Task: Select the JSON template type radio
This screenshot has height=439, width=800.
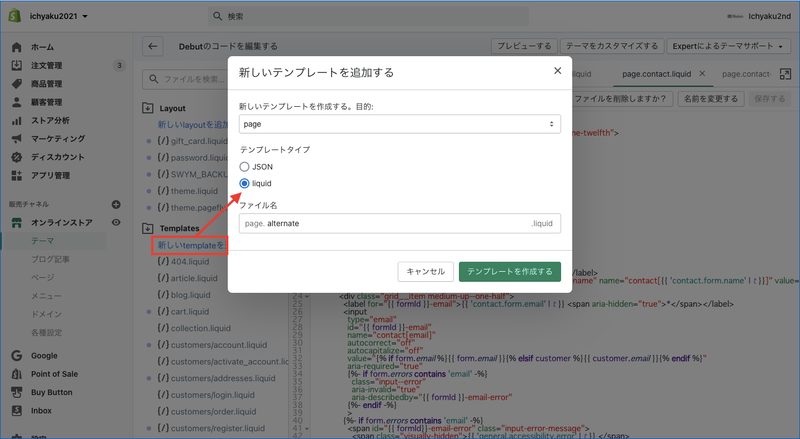Action: tap(244, 167)
